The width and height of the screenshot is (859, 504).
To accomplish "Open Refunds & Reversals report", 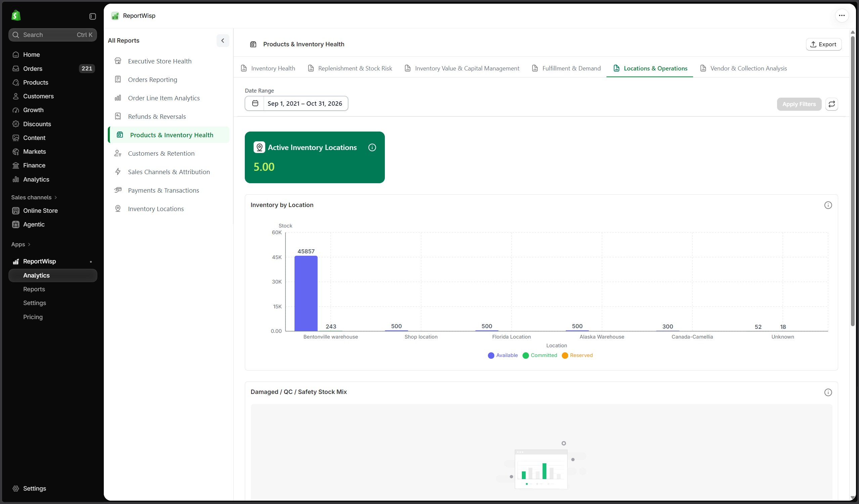I will coord(169,116).
